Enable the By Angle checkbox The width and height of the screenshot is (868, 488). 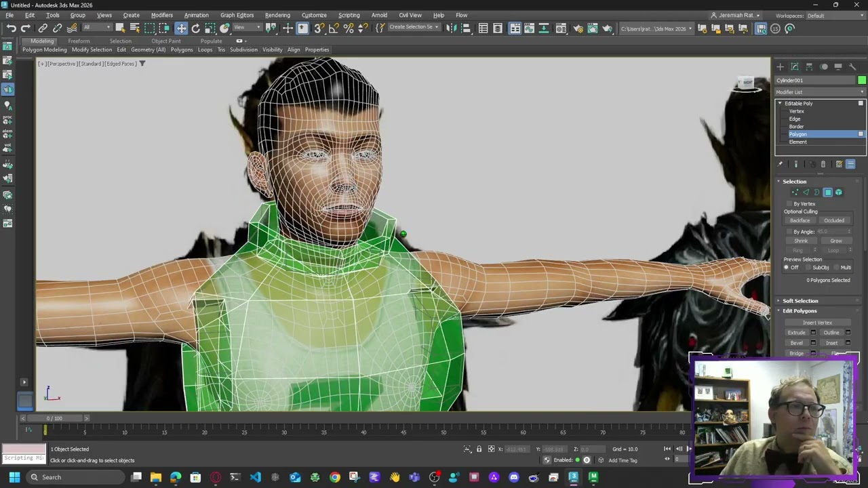pyautogui.click(x=789, y=232)
